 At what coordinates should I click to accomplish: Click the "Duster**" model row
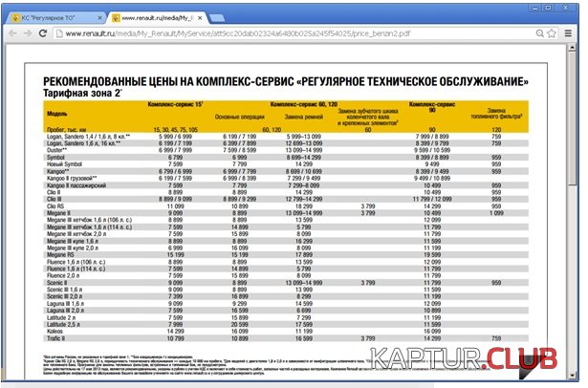point(286,150)
